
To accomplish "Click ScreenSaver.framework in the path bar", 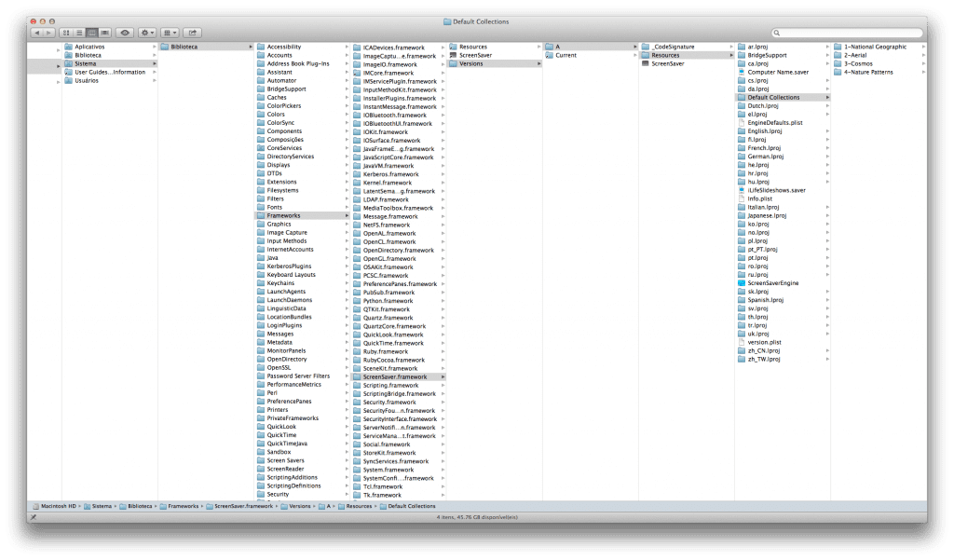I will tap(242, 506).
